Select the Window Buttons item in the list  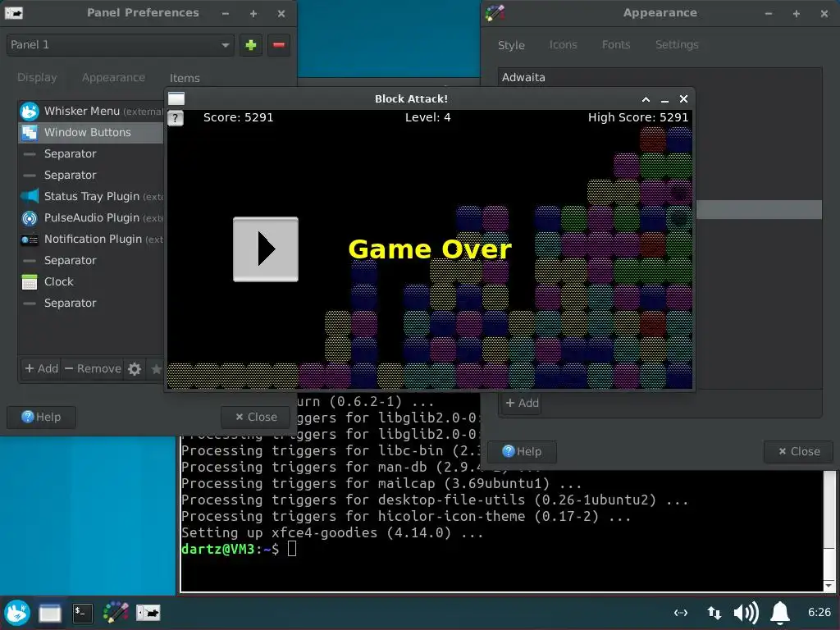(91, 132)
